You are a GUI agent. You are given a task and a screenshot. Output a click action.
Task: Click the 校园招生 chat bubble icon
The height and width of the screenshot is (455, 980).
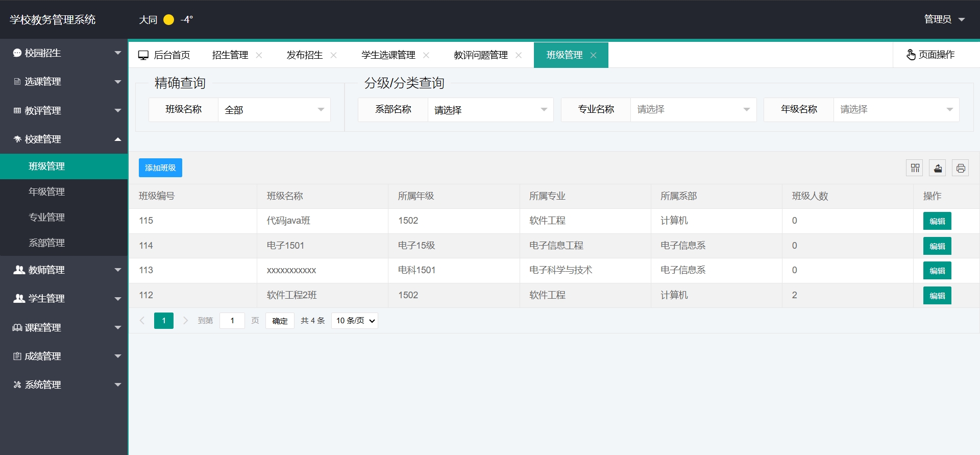click(x=17, y=53)
